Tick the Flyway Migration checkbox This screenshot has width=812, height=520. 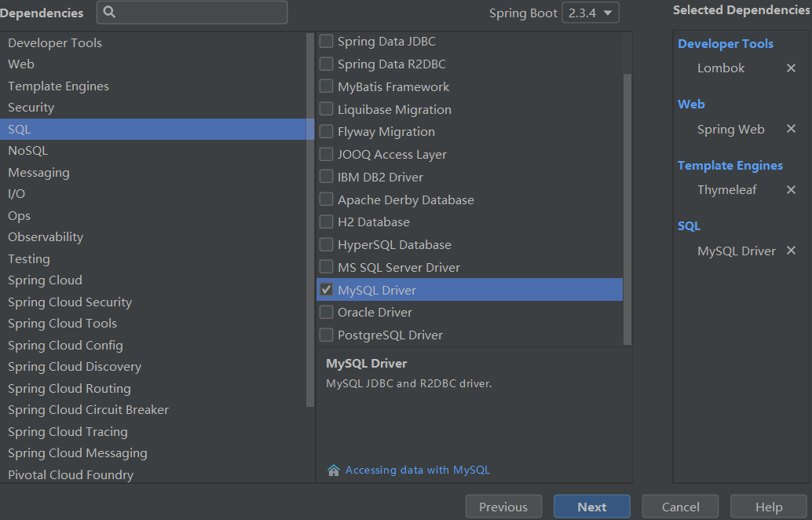(326, 131)
